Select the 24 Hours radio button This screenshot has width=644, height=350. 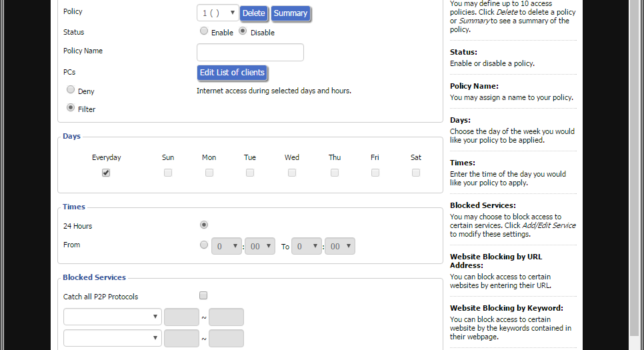204,225
